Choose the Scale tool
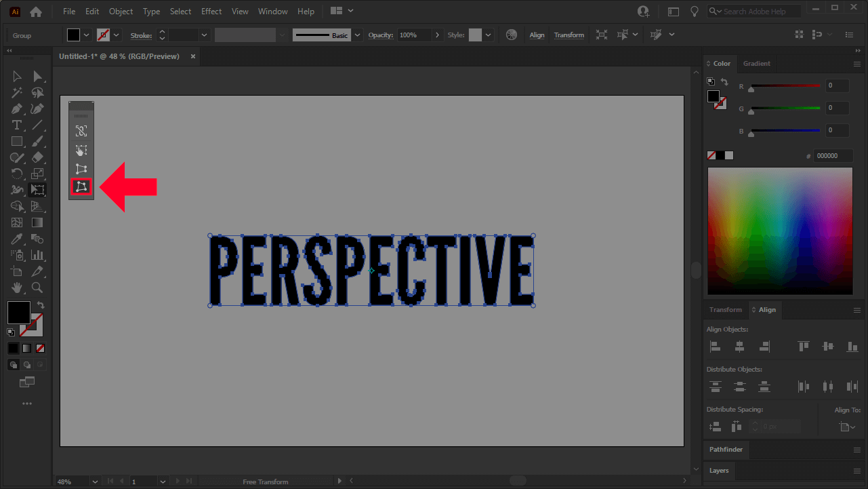The height and width of the screenshot is (489, 868). click(x=38, y=174)
